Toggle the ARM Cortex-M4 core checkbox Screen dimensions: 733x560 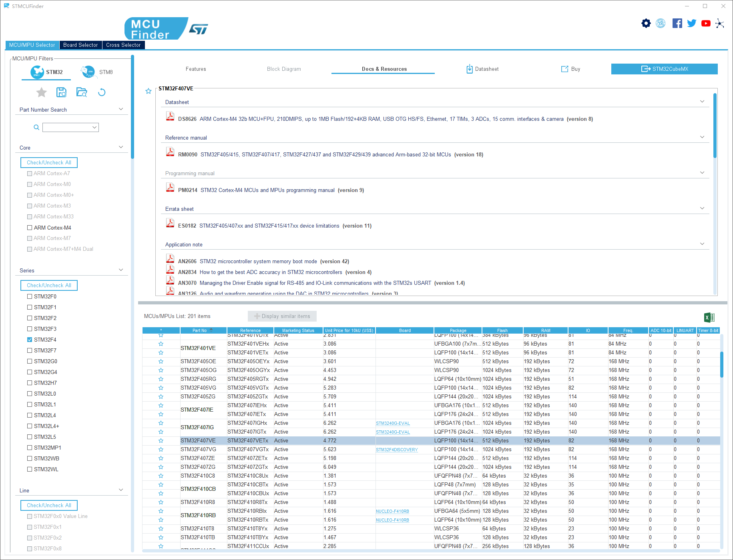(30, 228)
